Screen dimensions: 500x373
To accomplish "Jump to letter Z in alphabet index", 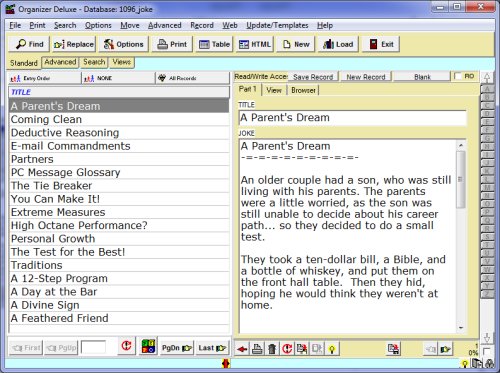I will click(x=487, y=294).
